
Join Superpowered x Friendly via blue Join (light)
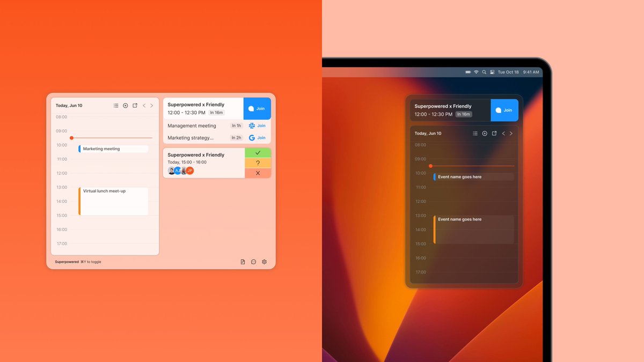click(x=257, y=108)
